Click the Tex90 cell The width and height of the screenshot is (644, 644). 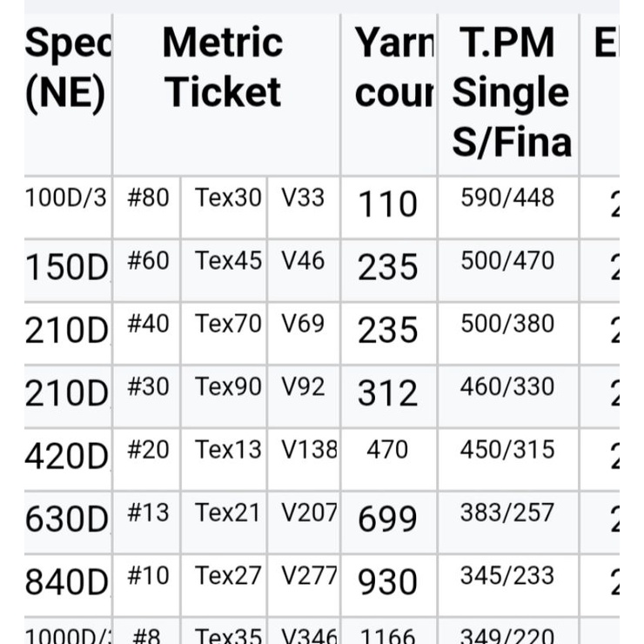click(x=224, y=397)
